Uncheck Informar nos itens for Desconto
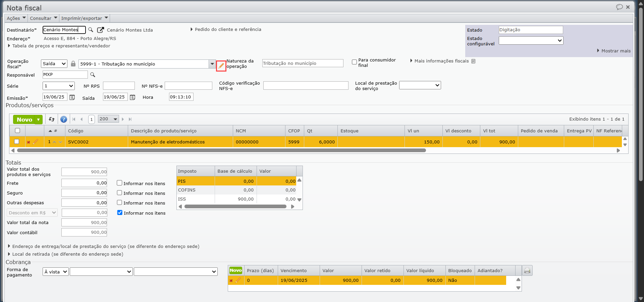Image resolution: width=644 pixels, height=302 pixels. [120, 213]
